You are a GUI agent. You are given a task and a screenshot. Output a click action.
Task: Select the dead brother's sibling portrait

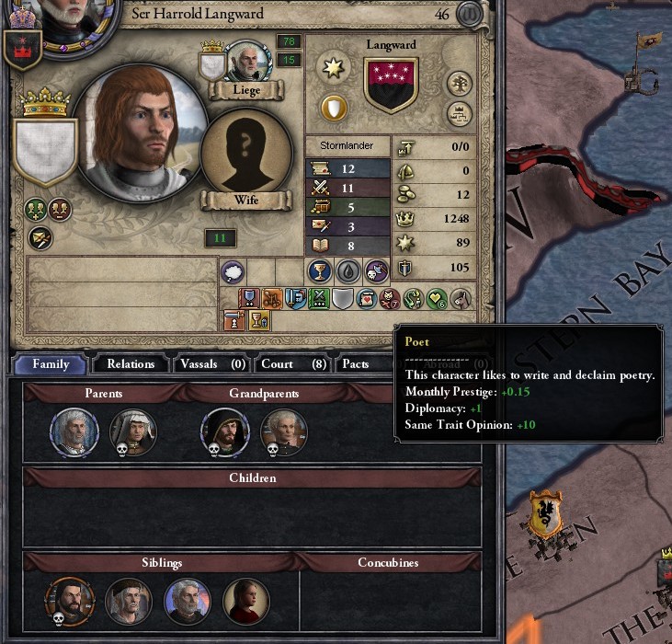click(70, 602)
